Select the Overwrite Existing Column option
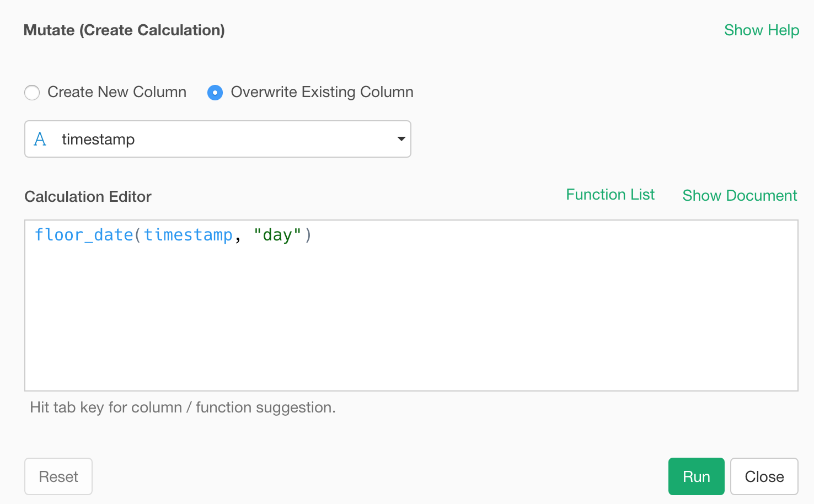The height and width of the screenshot is (504, 814). point(215,93)
